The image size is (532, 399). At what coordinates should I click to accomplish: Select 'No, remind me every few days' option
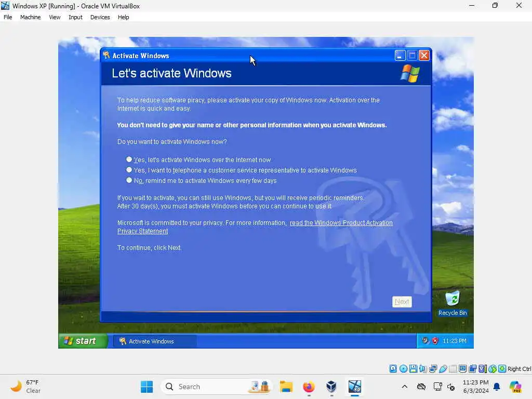(x=129, y=180)
